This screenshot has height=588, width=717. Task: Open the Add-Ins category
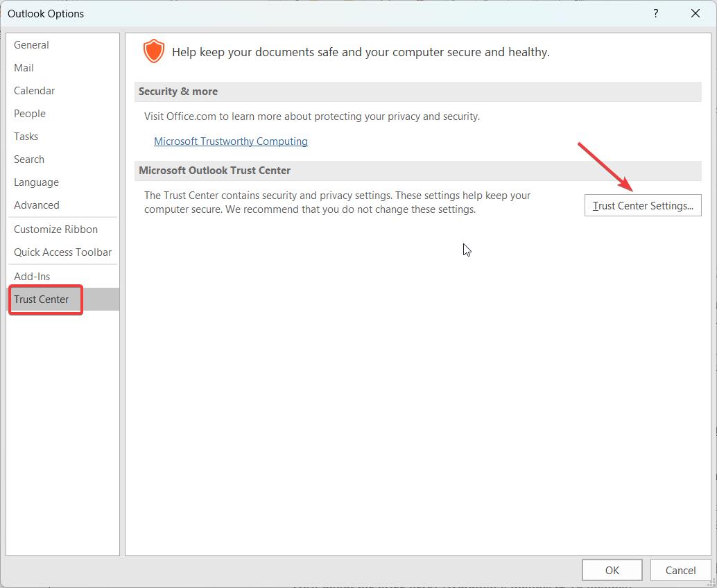click(x=32, y=275)
